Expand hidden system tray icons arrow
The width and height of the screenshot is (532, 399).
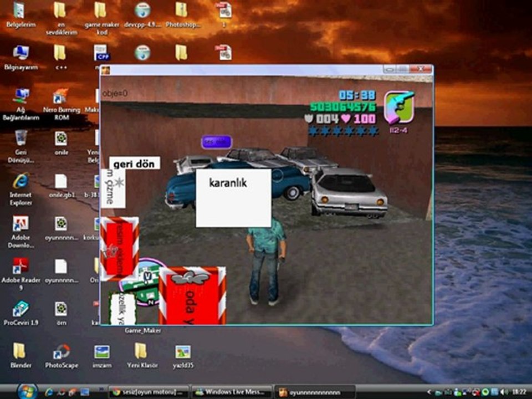point(429,392)
